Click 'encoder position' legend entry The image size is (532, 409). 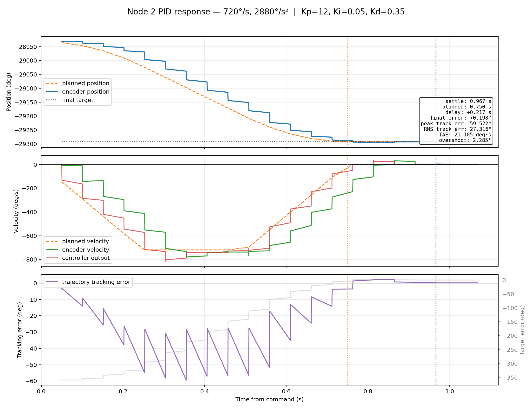78,92
